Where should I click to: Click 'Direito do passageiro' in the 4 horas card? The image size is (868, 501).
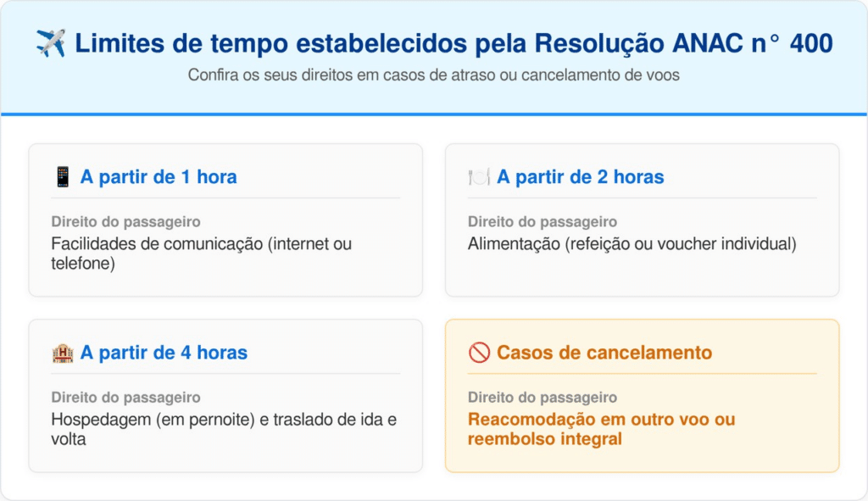(125, 398)
